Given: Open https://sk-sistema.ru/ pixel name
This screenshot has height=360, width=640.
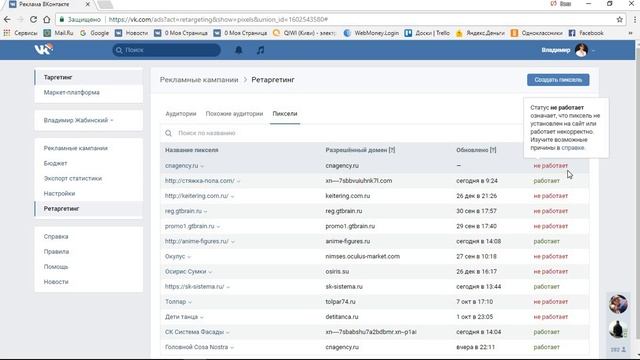Looking at the screenshot, I should 194,287.
